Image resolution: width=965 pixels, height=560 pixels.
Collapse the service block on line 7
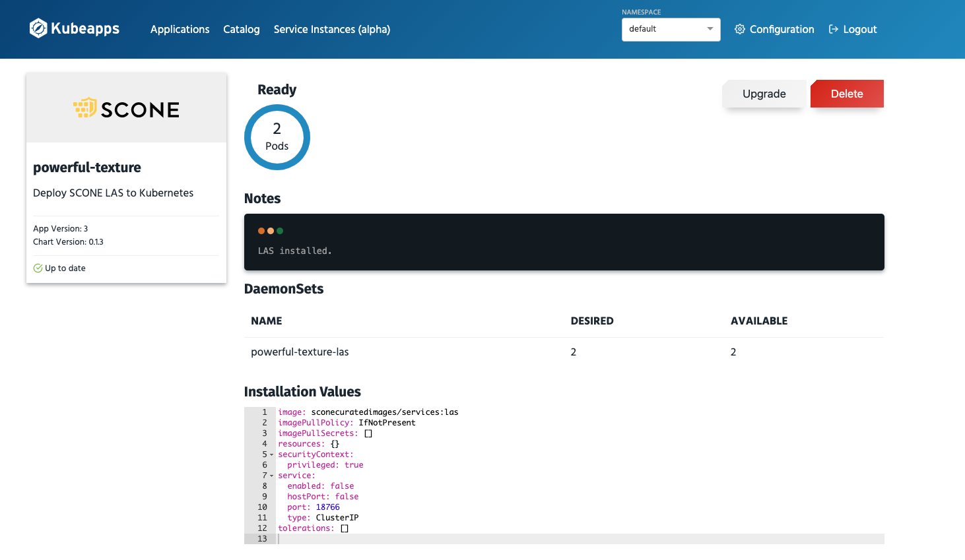click(x=270, y=476)
